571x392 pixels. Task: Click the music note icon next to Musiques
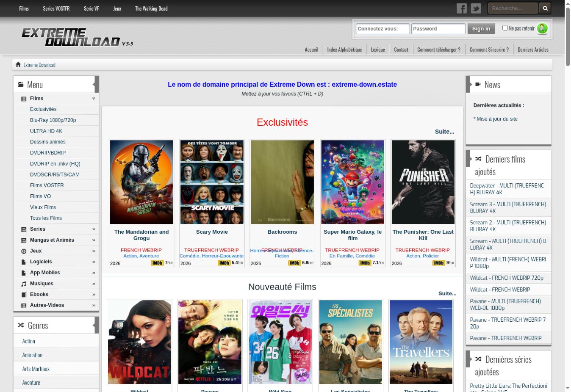24,284
